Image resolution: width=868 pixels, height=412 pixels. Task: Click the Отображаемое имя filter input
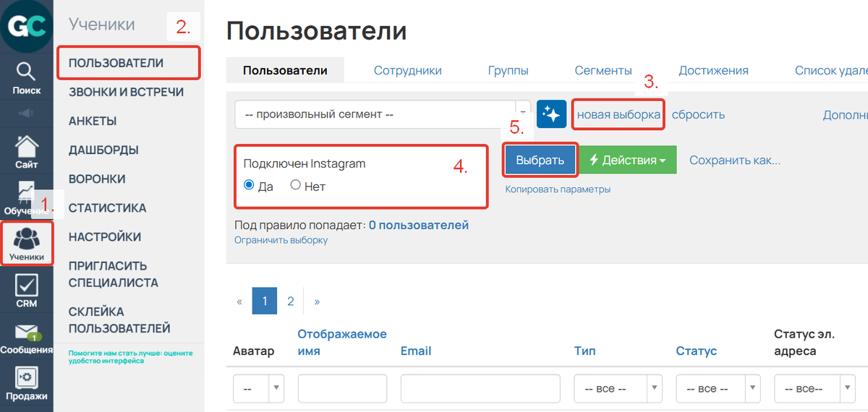point(343,388)
